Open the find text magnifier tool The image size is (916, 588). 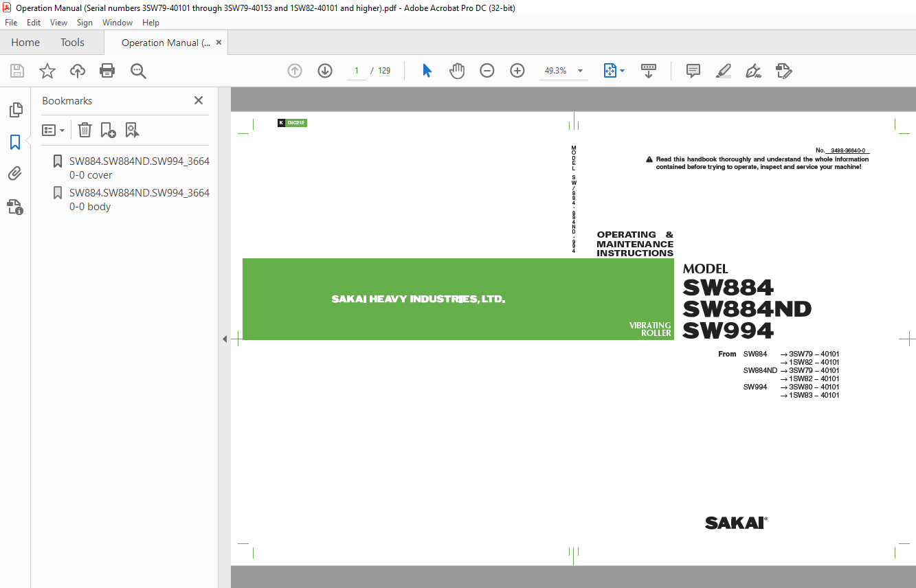(138, 71)
